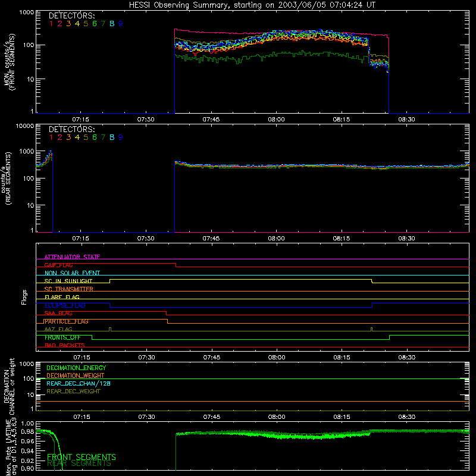Select the FRONTS_OFF flag label
This screenshot has height=476, width=476.
(x=62, y=337)
